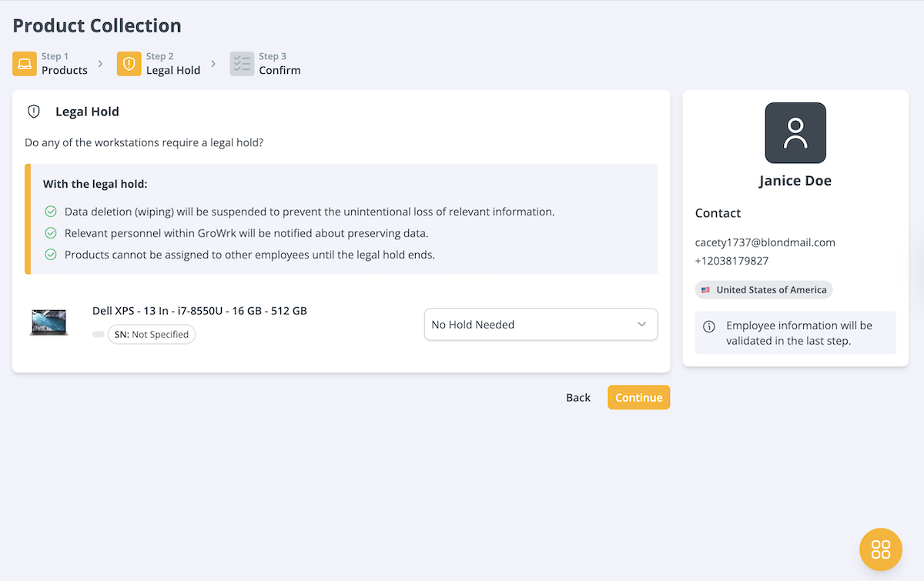Click the Janice Doe avatar icon
The height and width of the screenshot is (581, 924).
(x=795, y=133)
